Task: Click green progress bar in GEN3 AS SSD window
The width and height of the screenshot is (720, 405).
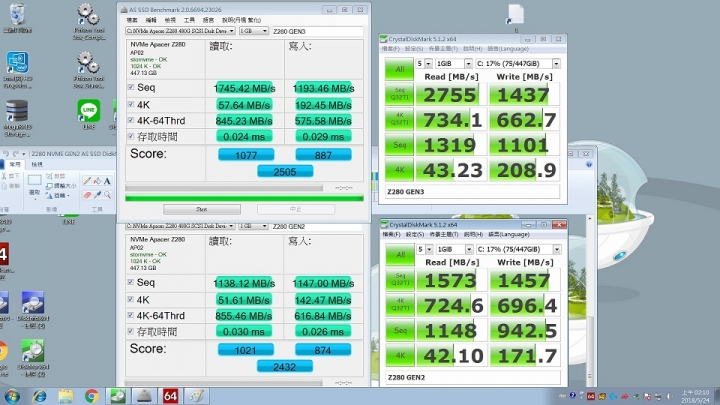Action: click(244, 198)
